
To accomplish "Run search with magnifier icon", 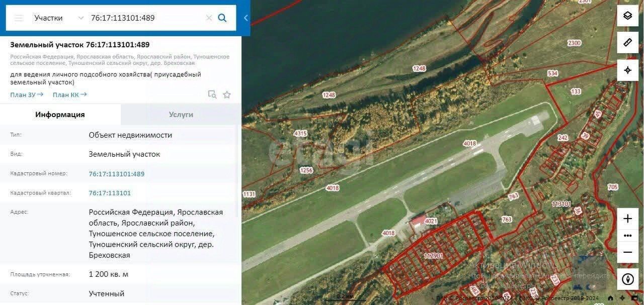I will point(222,18).
